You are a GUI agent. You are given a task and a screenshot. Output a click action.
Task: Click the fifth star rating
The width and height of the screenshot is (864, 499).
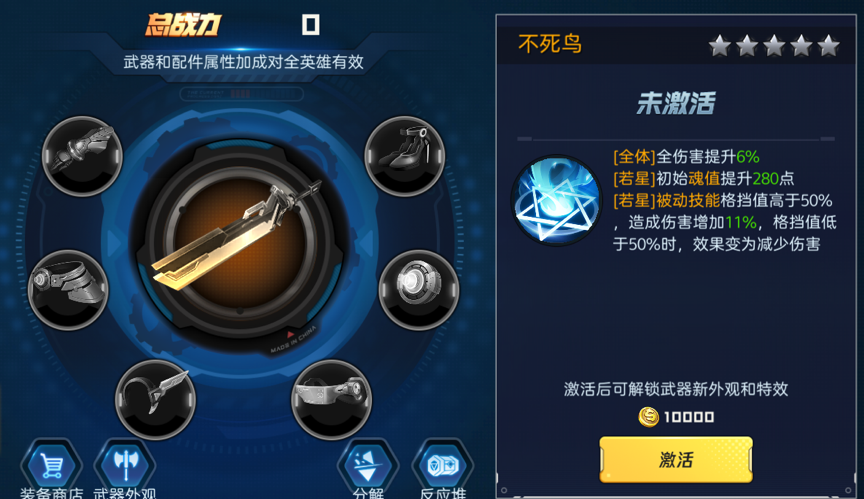[828, 46]
